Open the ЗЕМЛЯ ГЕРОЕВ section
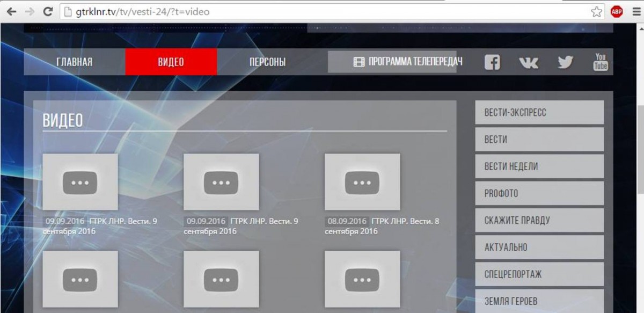Image resolution: width=644 pixels, height=313 pixels. click(539, 301)
